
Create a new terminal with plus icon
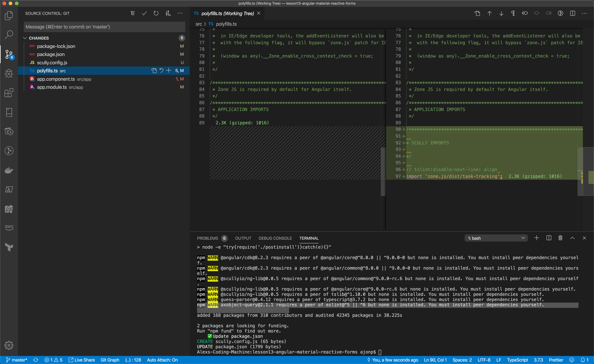(x=537, y=238)
